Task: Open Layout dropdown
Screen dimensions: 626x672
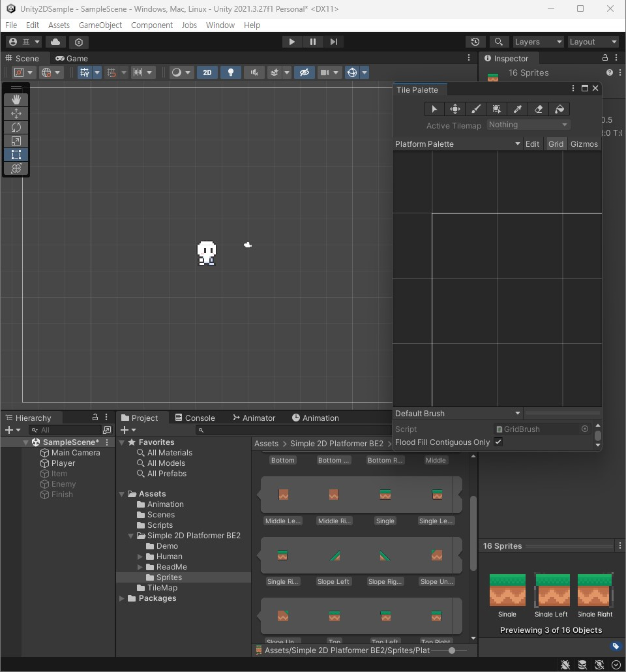Action: pyautogui.click(x=593, y=42)
